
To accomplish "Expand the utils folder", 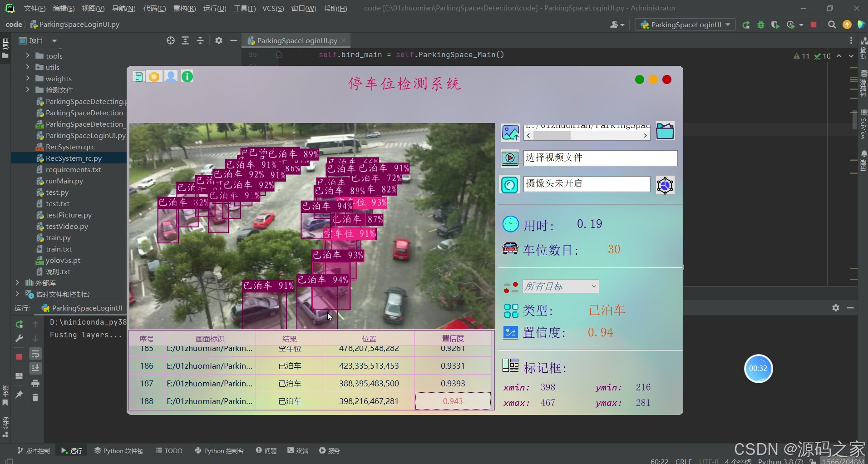I will [x=28, y=67].
